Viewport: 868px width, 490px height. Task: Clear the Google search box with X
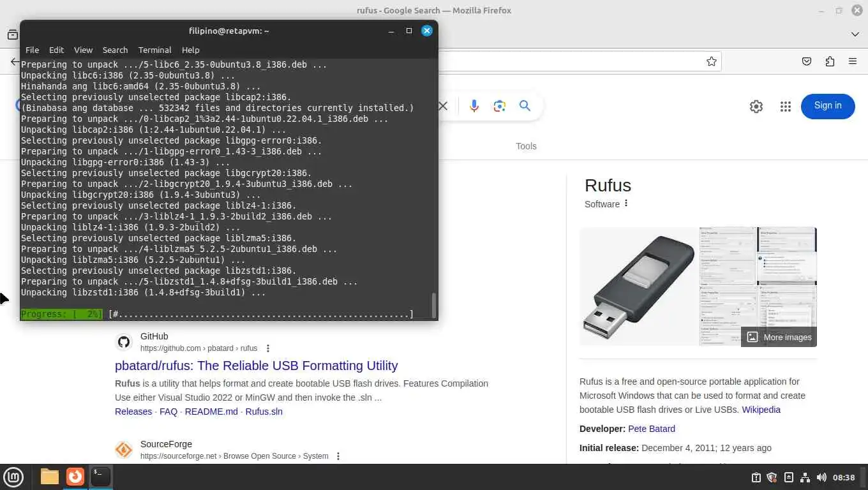443,106
